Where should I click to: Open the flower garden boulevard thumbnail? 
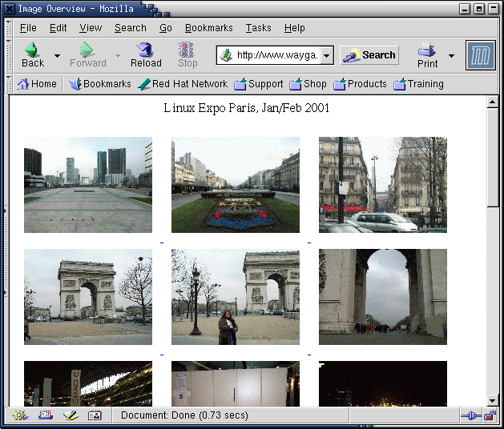[x=235, y=184]
